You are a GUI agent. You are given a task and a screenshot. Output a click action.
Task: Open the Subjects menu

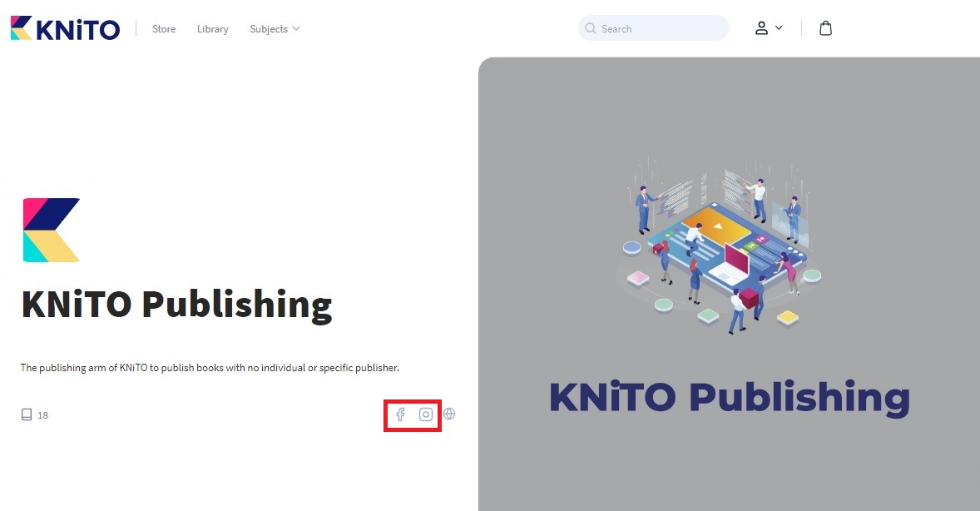tap(269, 29)
